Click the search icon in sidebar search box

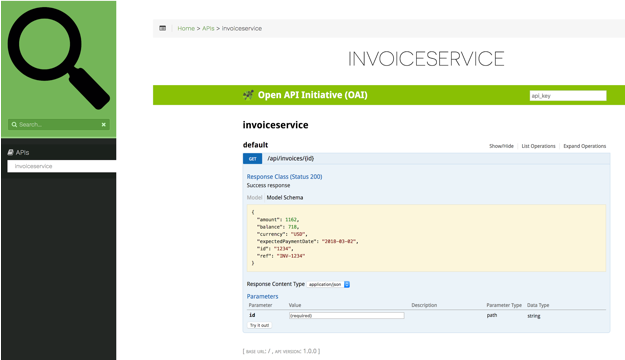click(x=14, y=124)
